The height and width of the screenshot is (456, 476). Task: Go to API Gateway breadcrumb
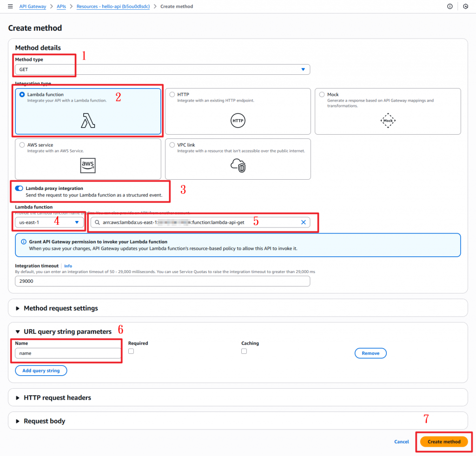click(33, 7)
